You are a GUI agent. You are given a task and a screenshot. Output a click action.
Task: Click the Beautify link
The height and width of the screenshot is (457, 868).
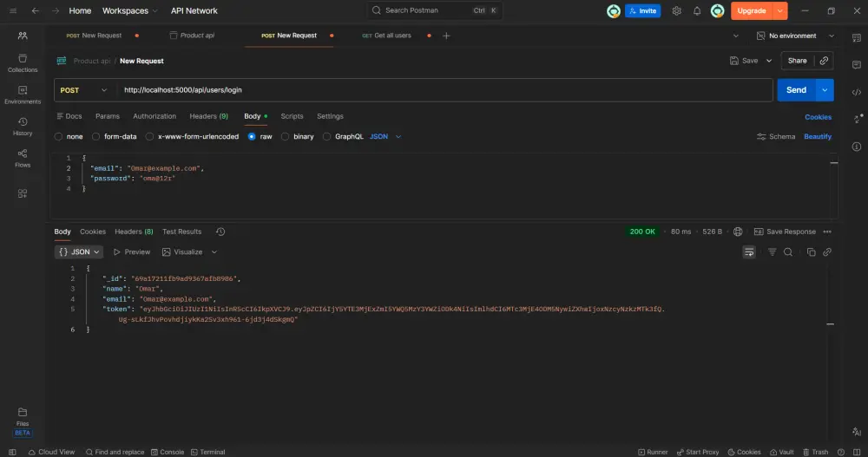tap(818, 137)
